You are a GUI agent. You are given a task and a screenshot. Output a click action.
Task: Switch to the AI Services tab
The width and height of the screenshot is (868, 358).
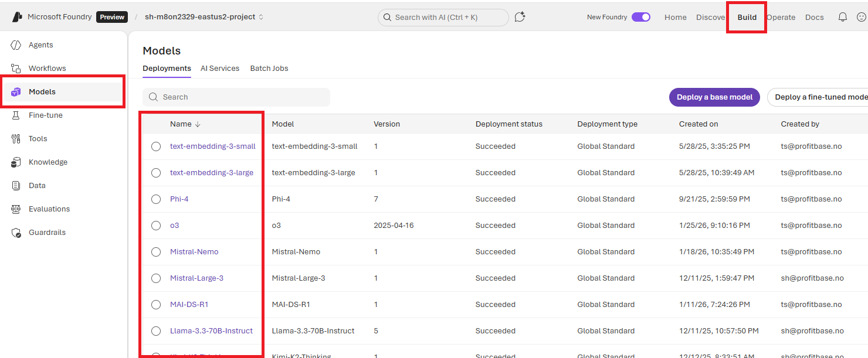point(220,69)
